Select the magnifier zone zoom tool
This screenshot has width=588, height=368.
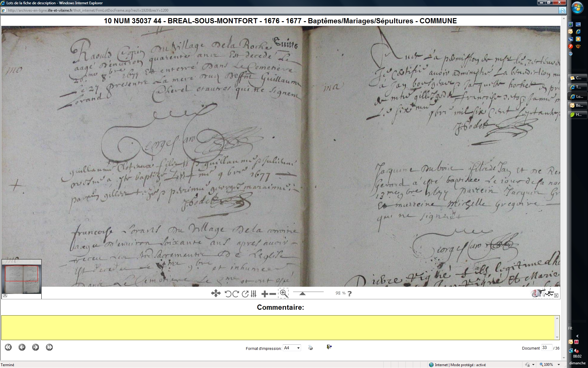coord(284,293)
